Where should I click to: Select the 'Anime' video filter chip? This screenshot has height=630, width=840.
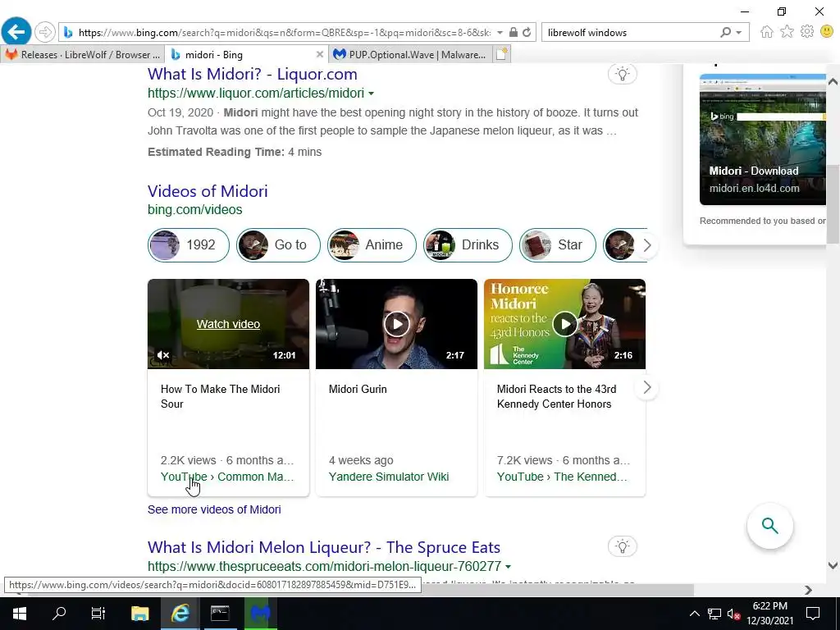click(x=372, y=244)
